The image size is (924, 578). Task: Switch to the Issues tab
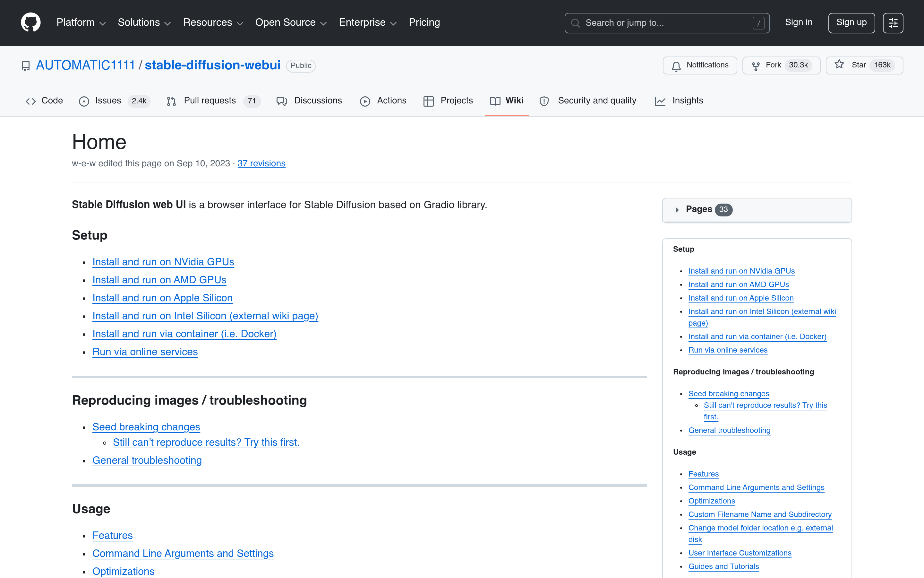pyautogui.click(x=115, y=101)
